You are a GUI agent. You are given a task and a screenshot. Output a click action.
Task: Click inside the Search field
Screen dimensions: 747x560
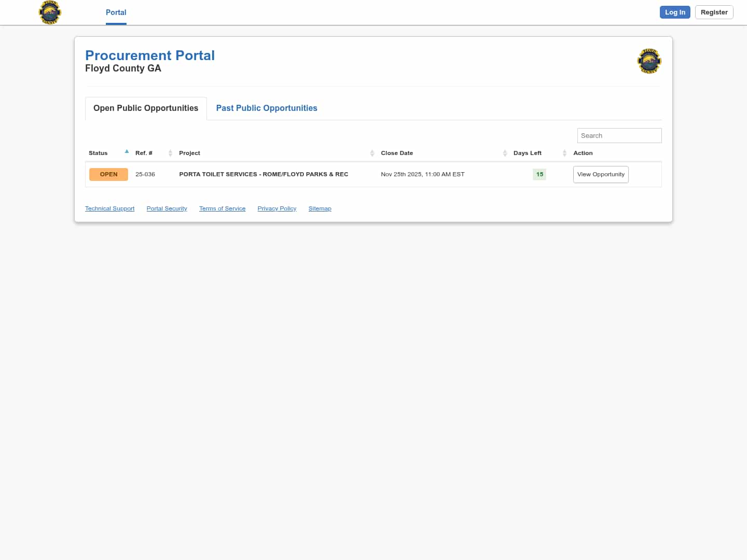(619, 135)
